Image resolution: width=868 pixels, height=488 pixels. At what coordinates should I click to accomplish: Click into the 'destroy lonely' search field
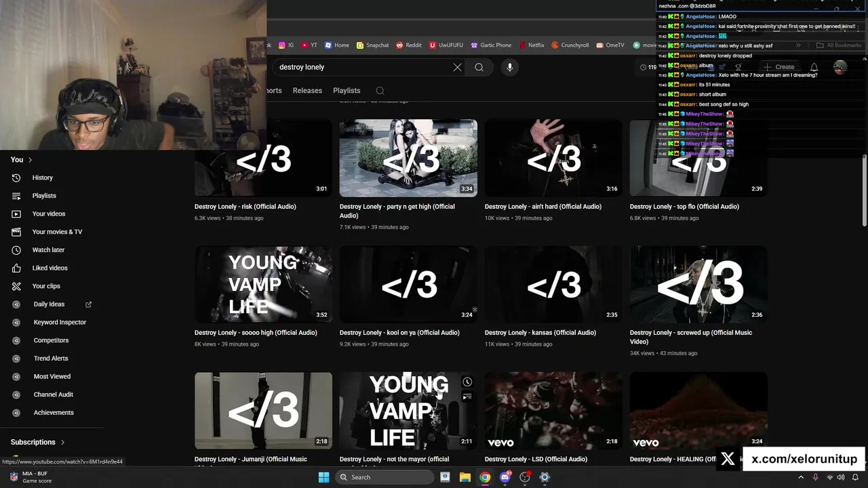(x=363, y=67)
